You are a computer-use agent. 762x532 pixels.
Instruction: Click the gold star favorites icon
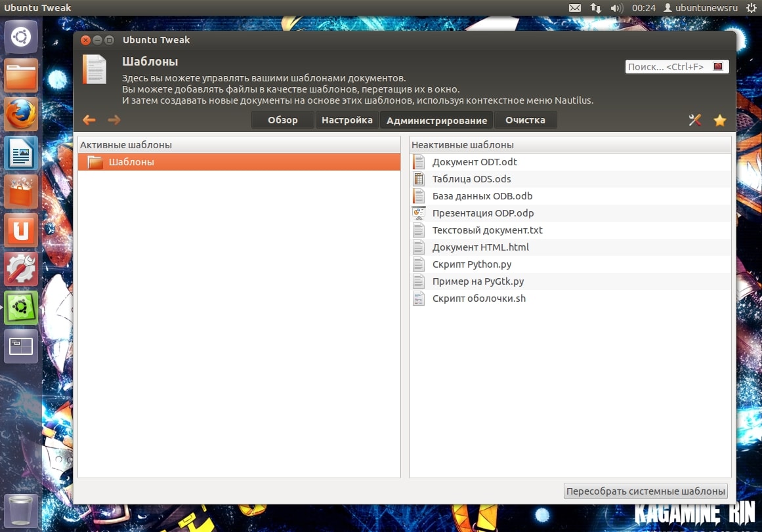tap(720, 120)
